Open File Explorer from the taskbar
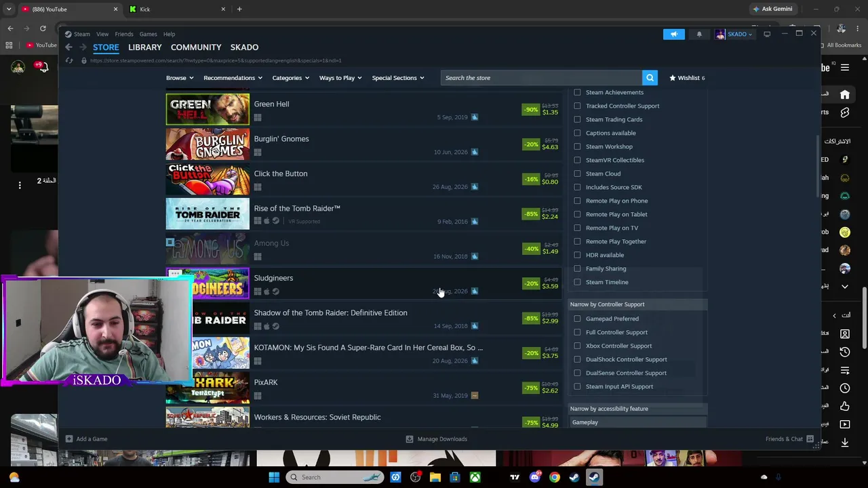Screen dimensions: 868x488 pyautogui.click(x=435, y=477)
